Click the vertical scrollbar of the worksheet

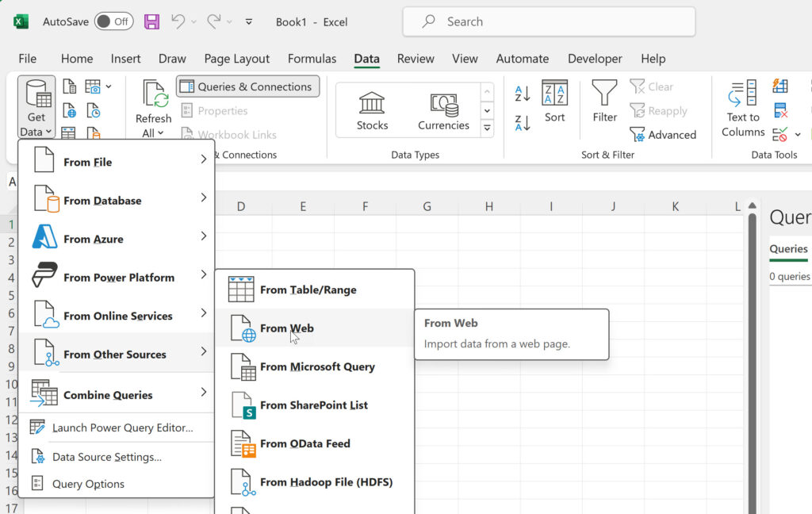(752, 357)
